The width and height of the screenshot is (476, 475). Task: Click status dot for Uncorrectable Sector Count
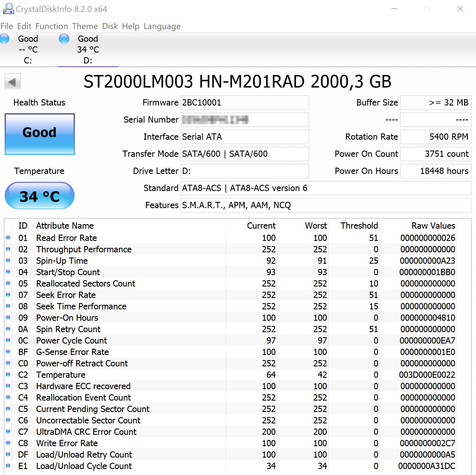coord(8,420)
